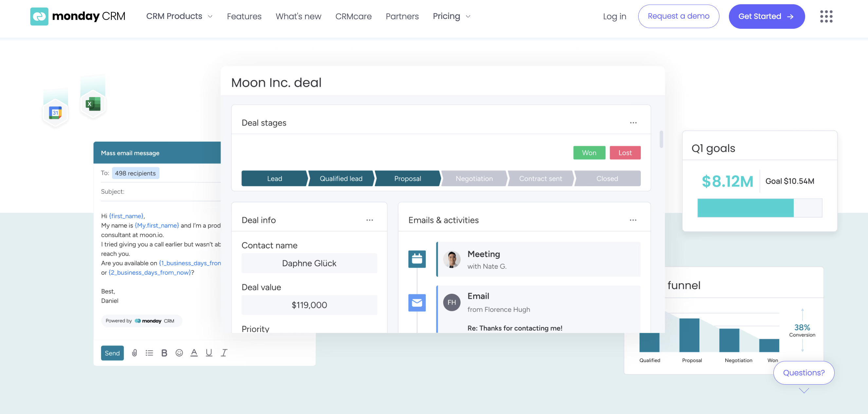
Task: Click the 498 recipients chip
Action: click(135, 173)
